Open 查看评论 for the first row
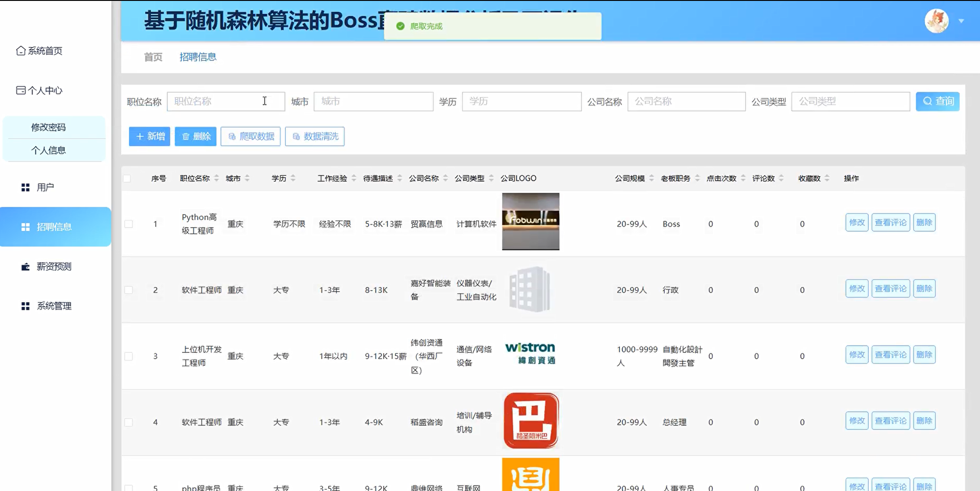The image size is (980, 491). 891,222
